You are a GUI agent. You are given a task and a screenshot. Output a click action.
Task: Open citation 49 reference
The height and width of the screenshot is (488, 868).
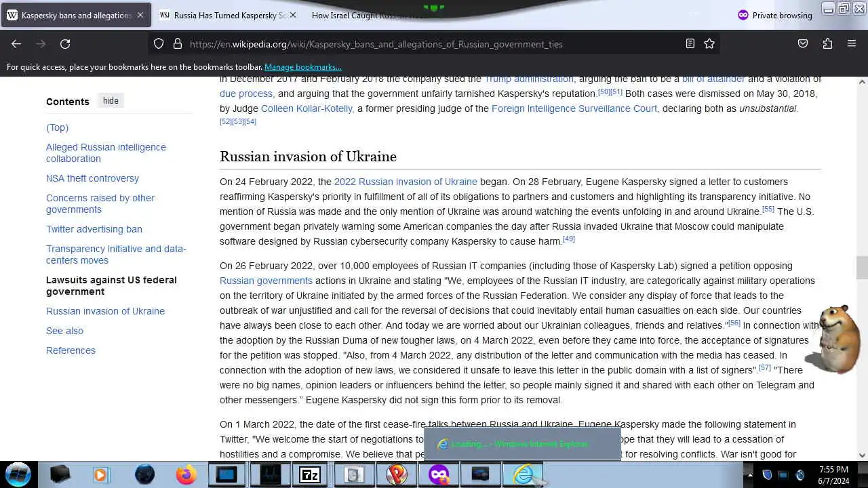click(569, 239)
